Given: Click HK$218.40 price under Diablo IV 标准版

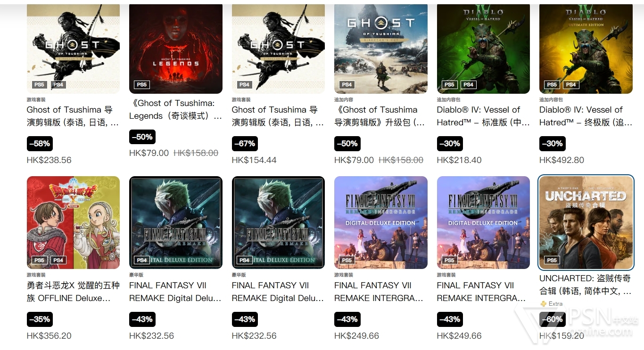Looking at the screenshot, I should coord(459,160).
